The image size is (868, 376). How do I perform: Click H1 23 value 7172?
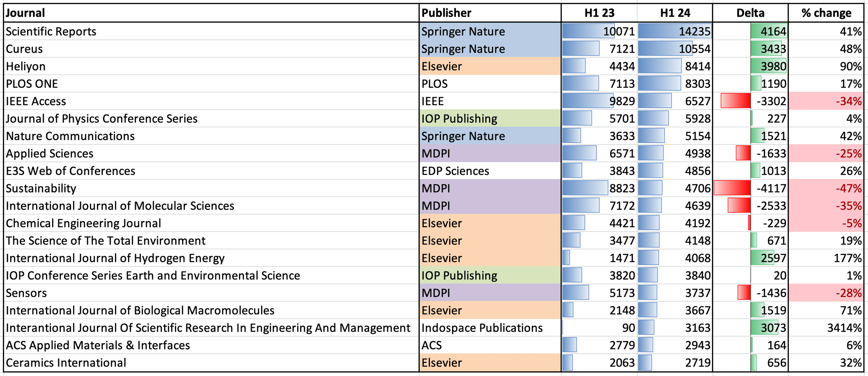[599, 206]
